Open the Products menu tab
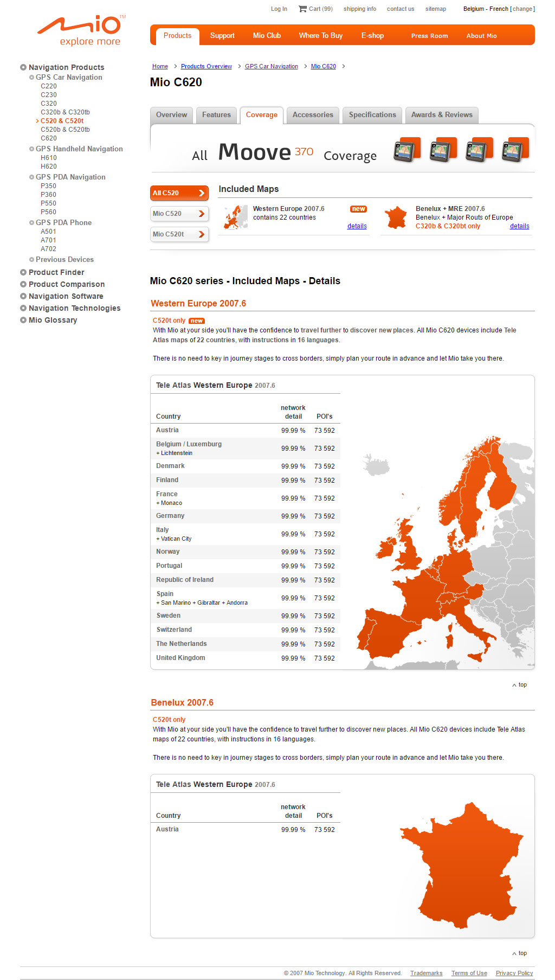The height and width of the screenshot is (980, 555). point(177,36)
